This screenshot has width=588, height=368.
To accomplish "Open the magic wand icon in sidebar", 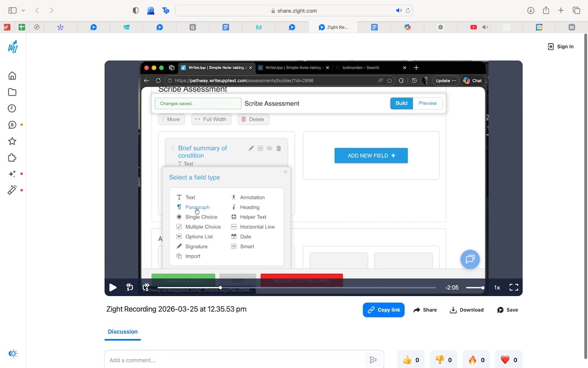I will click(x=12, y=190).
